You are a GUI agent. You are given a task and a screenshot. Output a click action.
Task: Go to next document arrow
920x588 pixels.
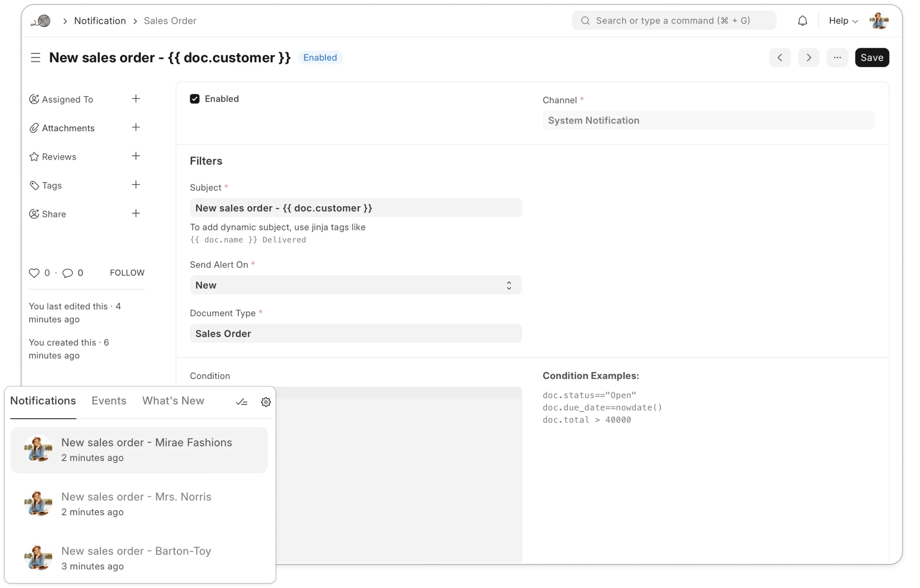click(809, 58)
